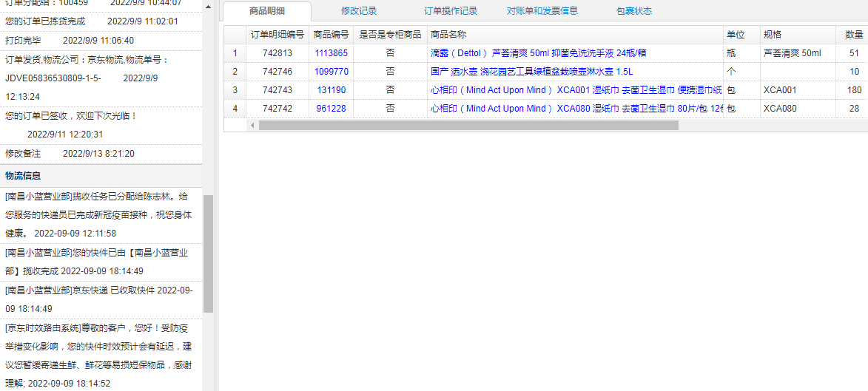
Task: Open product number link 131190
Action: tap(331, 90)
